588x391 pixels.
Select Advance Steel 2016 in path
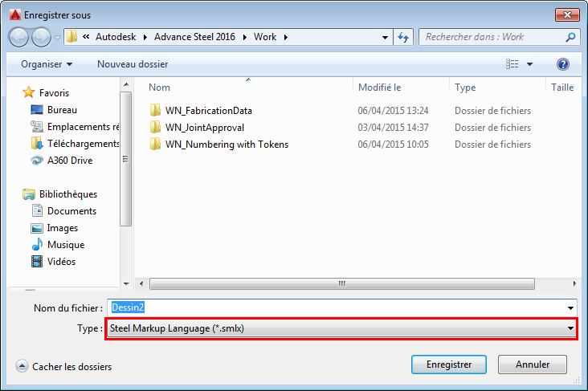coord(194,37)
